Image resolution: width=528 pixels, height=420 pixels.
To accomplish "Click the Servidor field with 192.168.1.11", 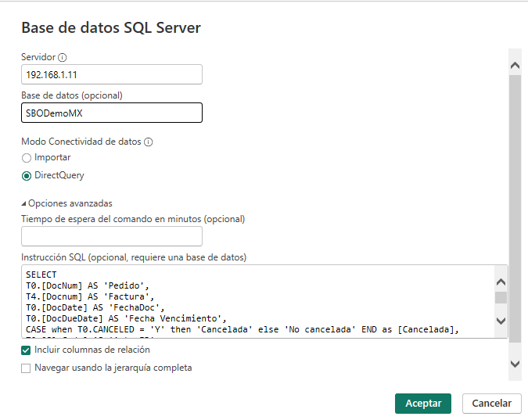I will click(112, 74).
